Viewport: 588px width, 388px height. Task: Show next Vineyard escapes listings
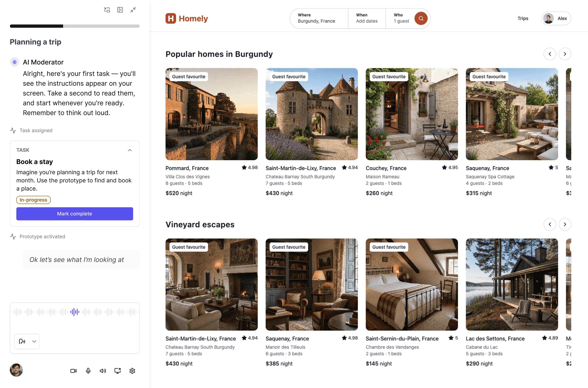coord(565,224)
